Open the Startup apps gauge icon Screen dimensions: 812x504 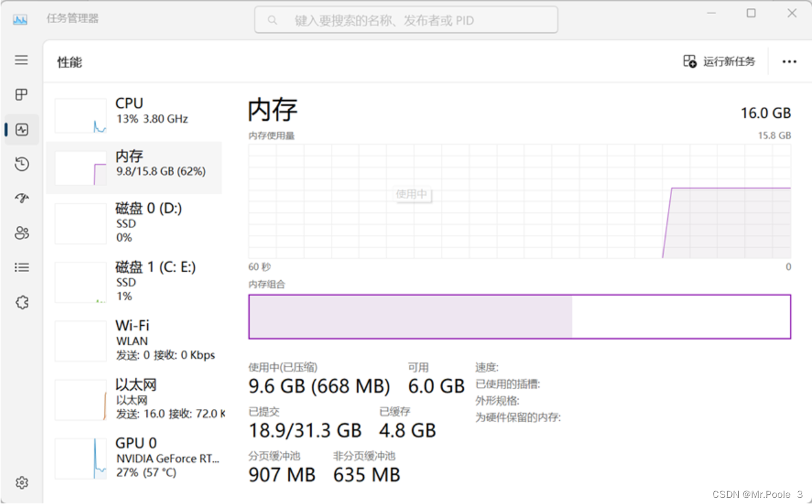click(22, 198)
